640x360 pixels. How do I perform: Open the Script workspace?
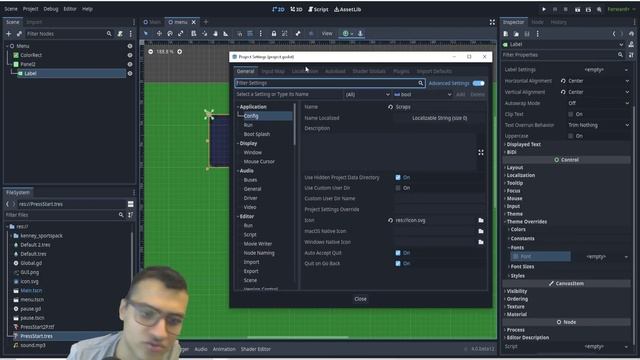point(318,9)
